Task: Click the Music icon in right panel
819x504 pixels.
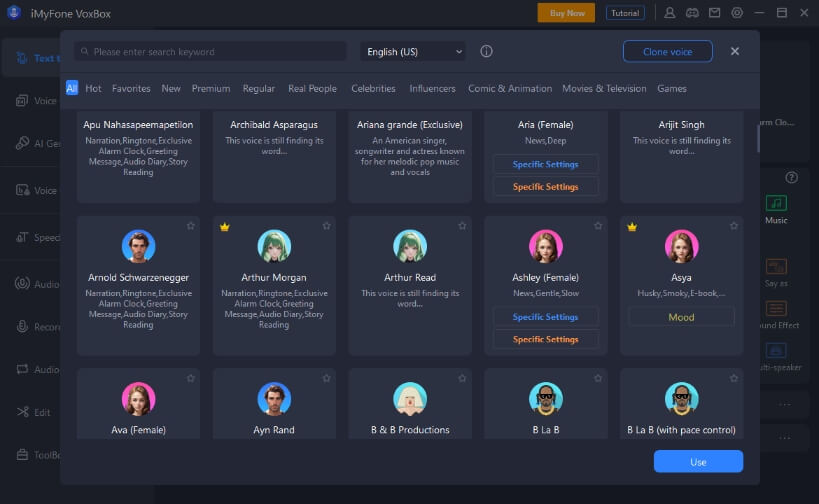Action: pos(776,203)
